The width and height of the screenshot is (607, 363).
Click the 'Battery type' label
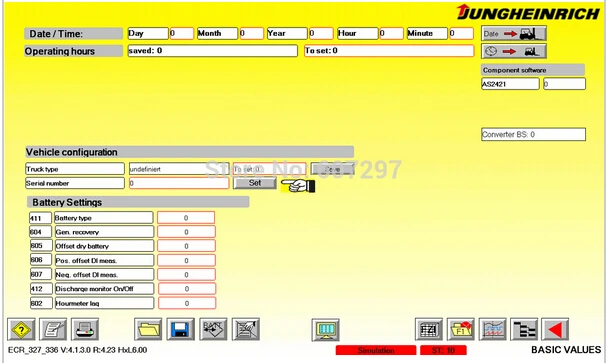[x=104, y=218]
